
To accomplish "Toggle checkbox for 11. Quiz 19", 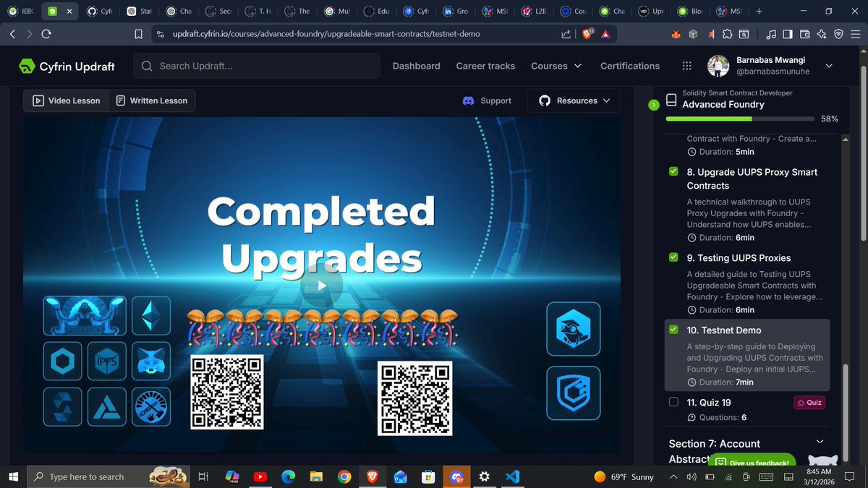I will tap(673, 402).
